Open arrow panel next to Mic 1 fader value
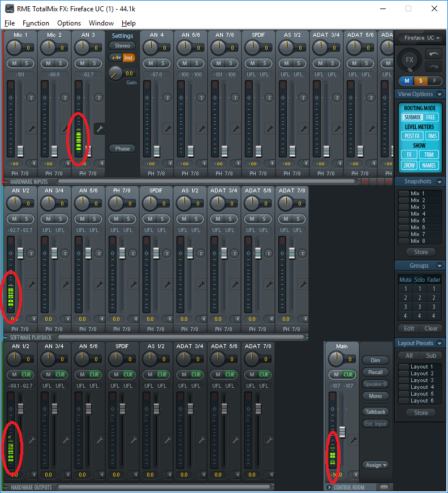Image resolution: width=448 pixels, height=493 pixels. coord(32,163)
